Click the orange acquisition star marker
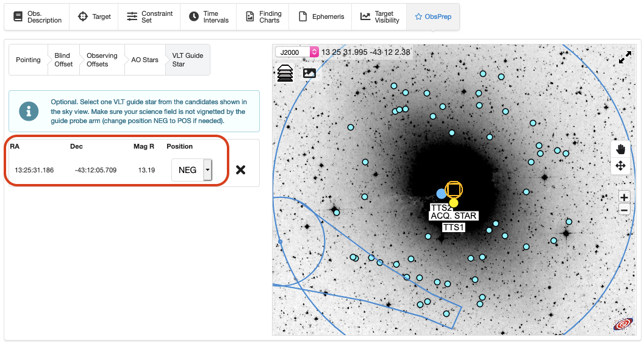 coord(454,189)
